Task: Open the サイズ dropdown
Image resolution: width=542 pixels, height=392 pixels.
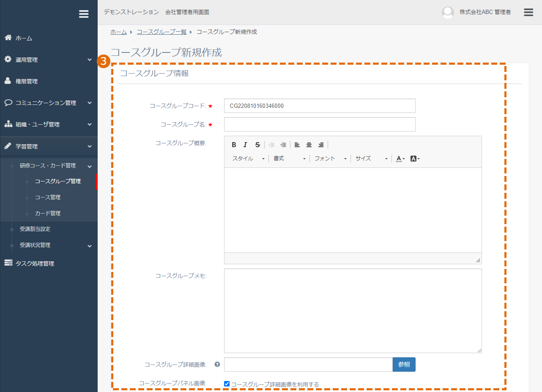Action: point(371,159)
